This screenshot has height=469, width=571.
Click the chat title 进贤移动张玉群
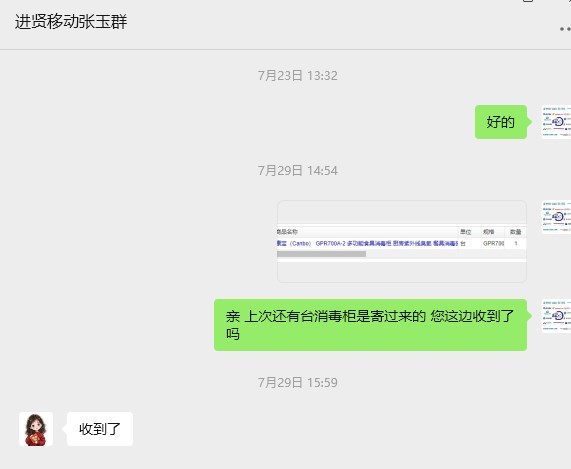(x=71, y=21)
